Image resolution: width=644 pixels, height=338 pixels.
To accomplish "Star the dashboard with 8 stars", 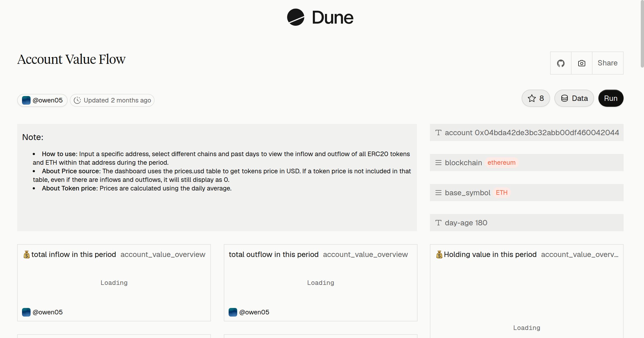I will pyautogui.click(x=536, y=98).
